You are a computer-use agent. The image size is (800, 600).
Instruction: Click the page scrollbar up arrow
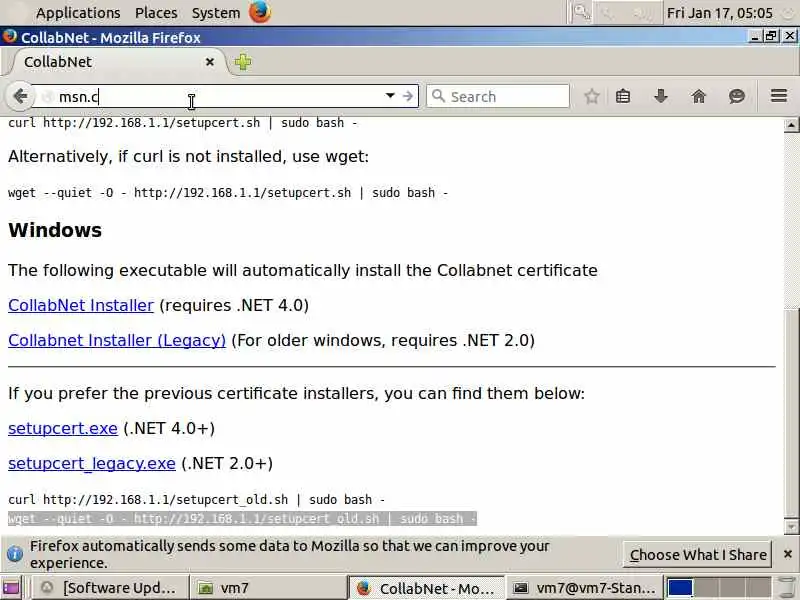[791, 124]
